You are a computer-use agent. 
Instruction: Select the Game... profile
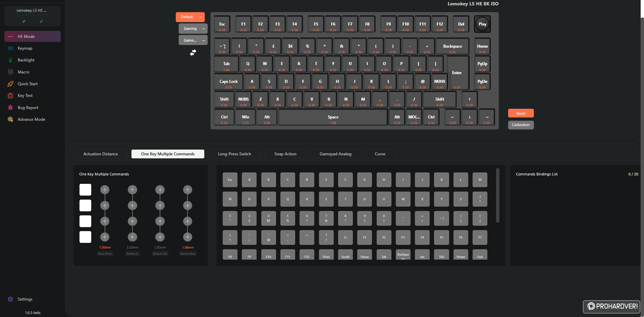coord(190,41)
